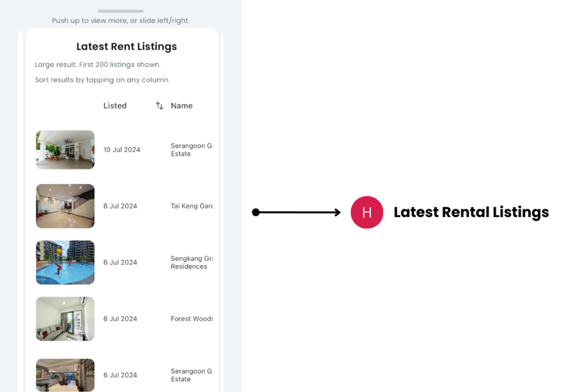This screenshot has height=392, width=588.
Task: Click the Latest Rent Listings heading
Action: point(126,46)
